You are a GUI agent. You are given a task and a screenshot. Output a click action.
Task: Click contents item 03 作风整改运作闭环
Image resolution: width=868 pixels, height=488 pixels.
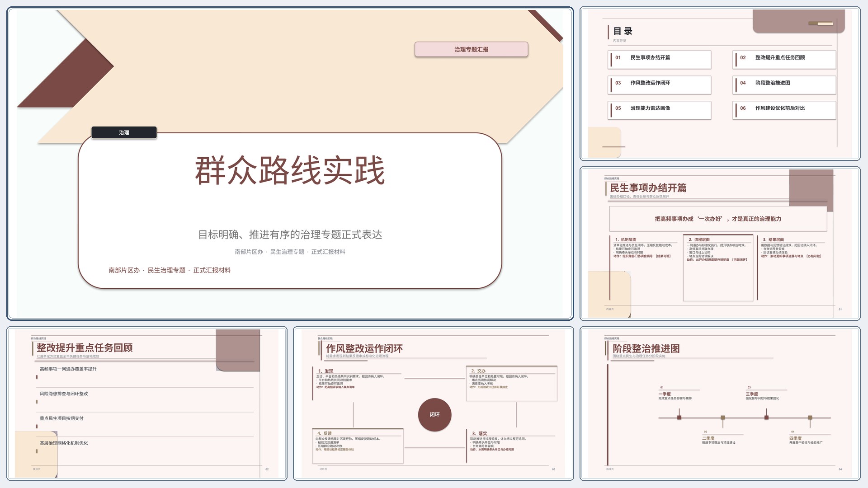(x=660, y=84)
